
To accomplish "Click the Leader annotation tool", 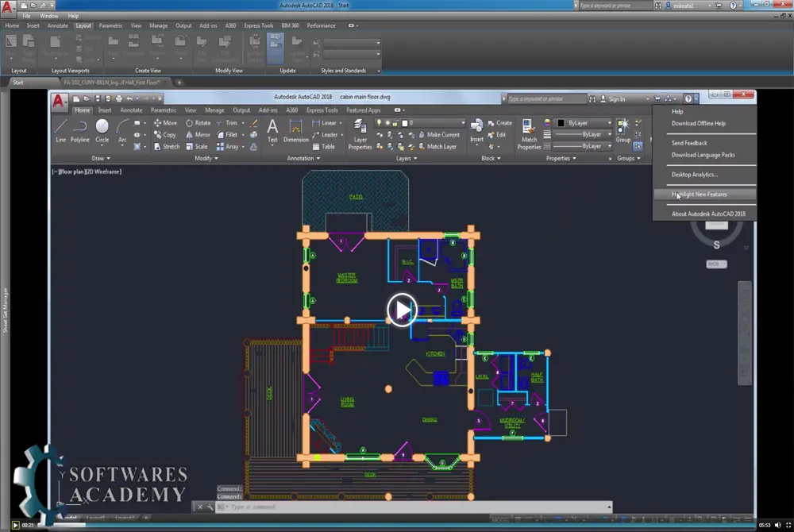I will point(325,135).
